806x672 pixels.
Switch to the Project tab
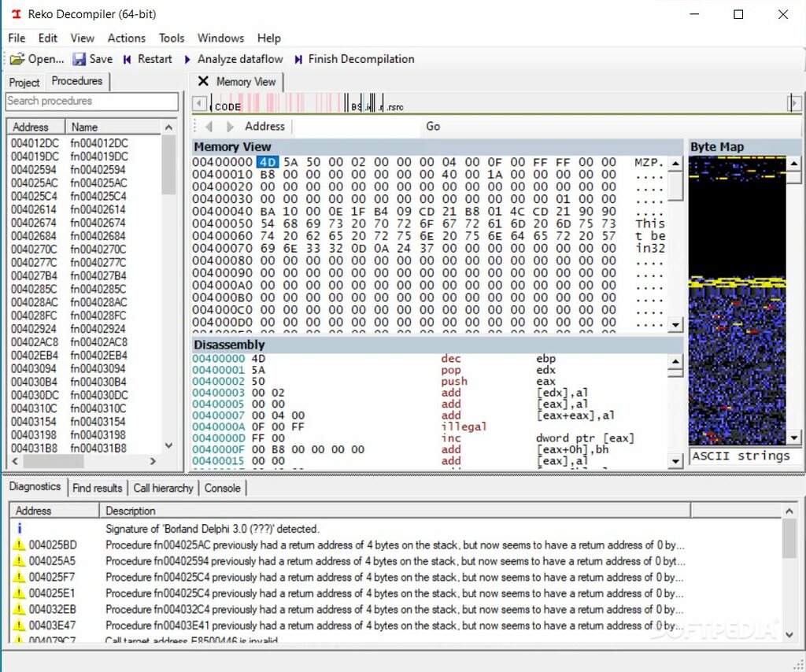click(24, 83)
